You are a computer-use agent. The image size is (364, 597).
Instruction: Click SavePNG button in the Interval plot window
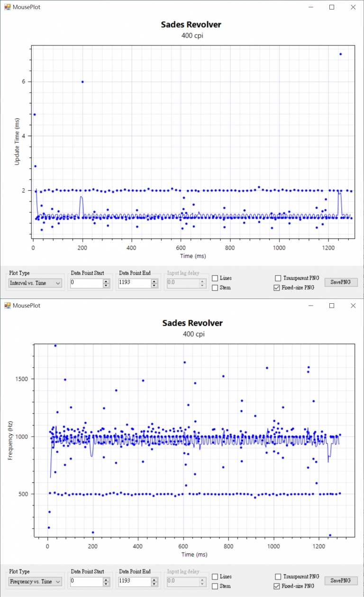point(341,282)
